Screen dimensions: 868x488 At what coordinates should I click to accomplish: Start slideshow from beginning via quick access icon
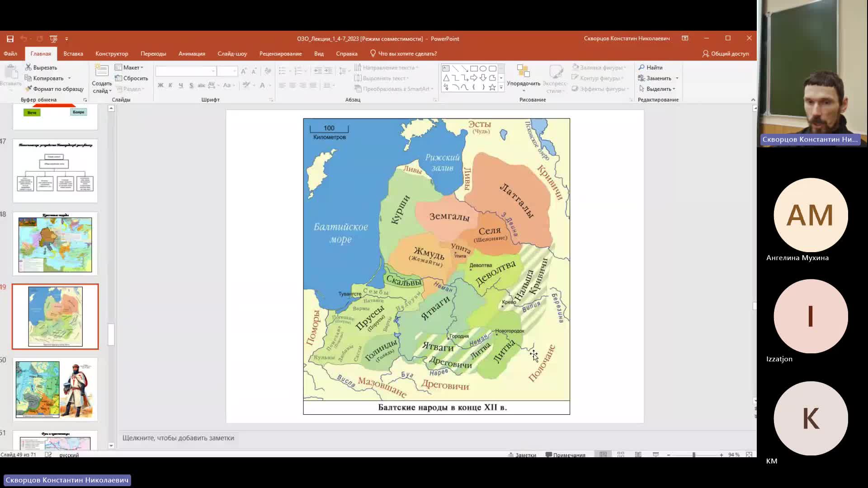click(53, 39)
